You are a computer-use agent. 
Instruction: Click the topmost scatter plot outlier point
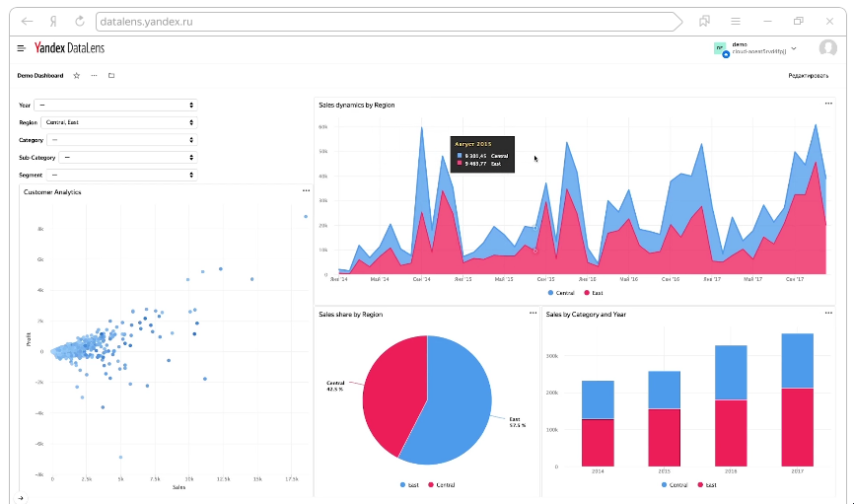[306, 216]
